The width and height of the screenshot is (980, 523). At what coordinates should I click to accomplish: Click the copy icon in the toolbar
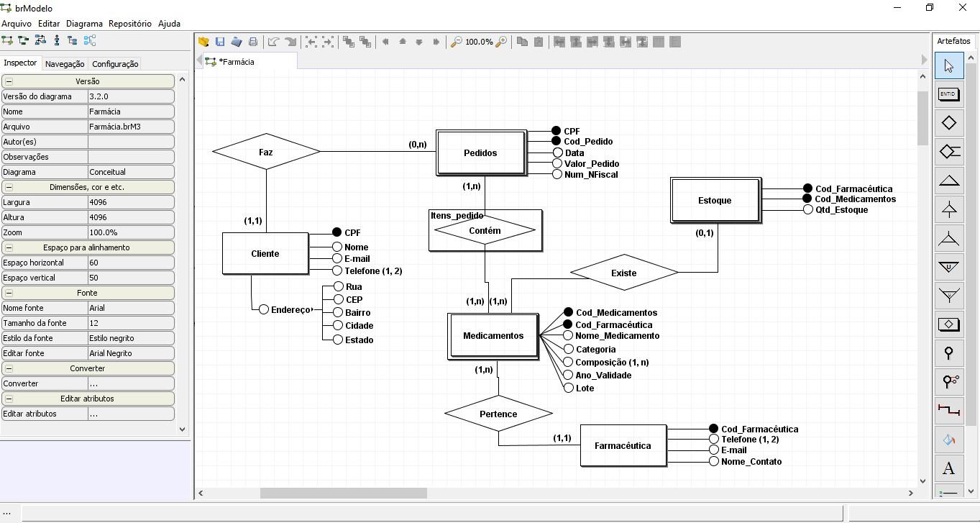[522, 42]
